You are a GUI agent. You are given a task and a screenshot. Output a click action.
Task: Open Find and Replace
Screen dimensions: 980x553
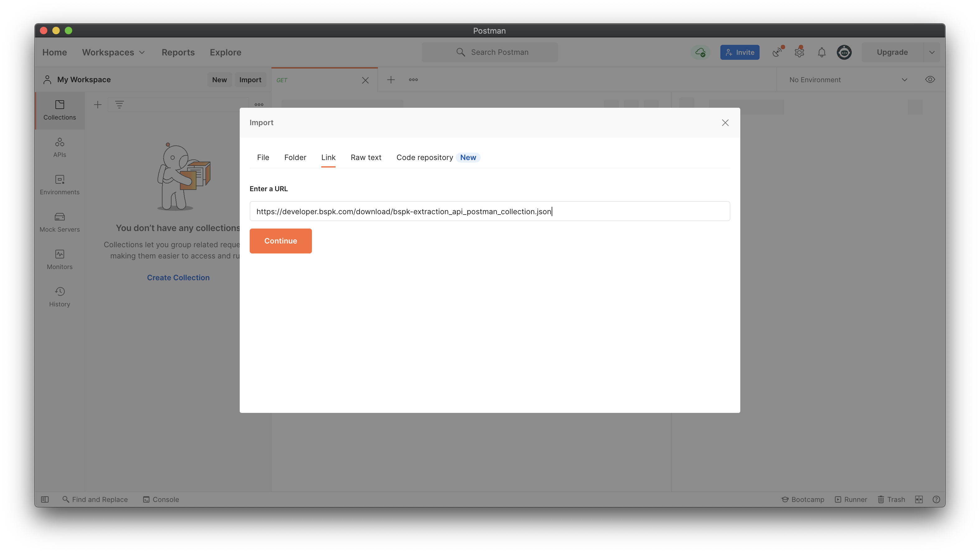click(x=95, y=499)
